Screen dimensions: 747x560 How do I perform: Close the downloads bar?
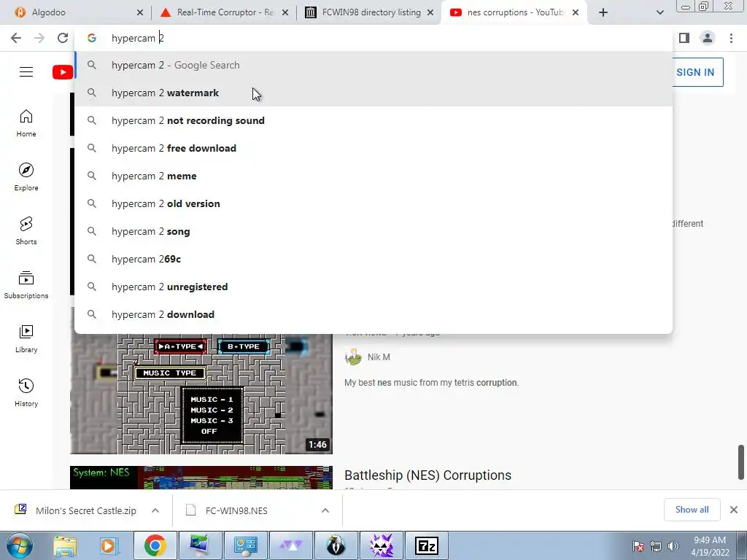click(734, 510)
